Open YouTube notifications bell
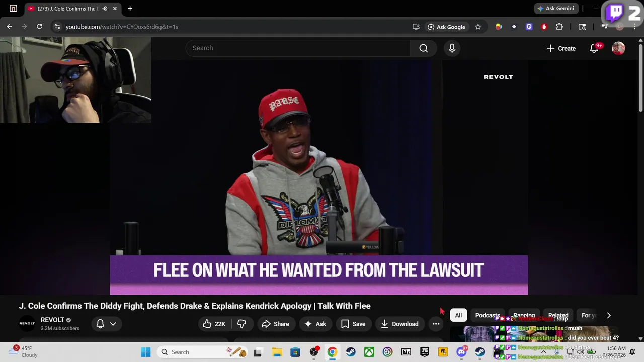 594,48
